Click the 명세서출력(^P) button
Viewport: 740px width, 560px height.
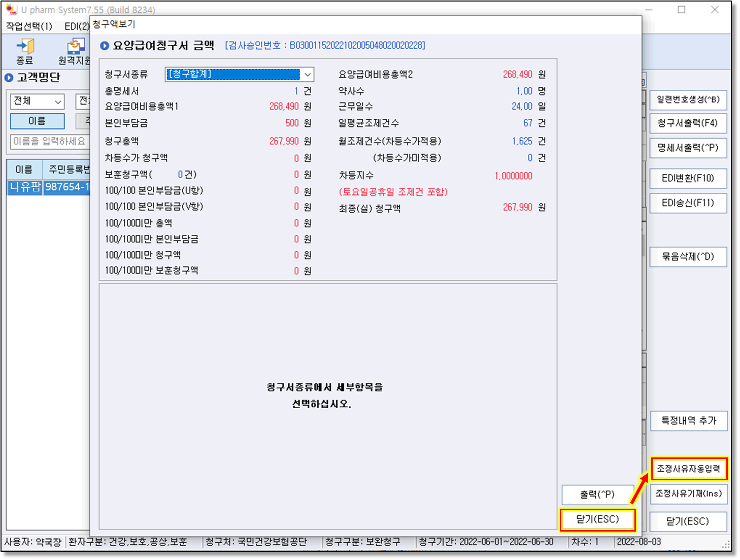688,148
